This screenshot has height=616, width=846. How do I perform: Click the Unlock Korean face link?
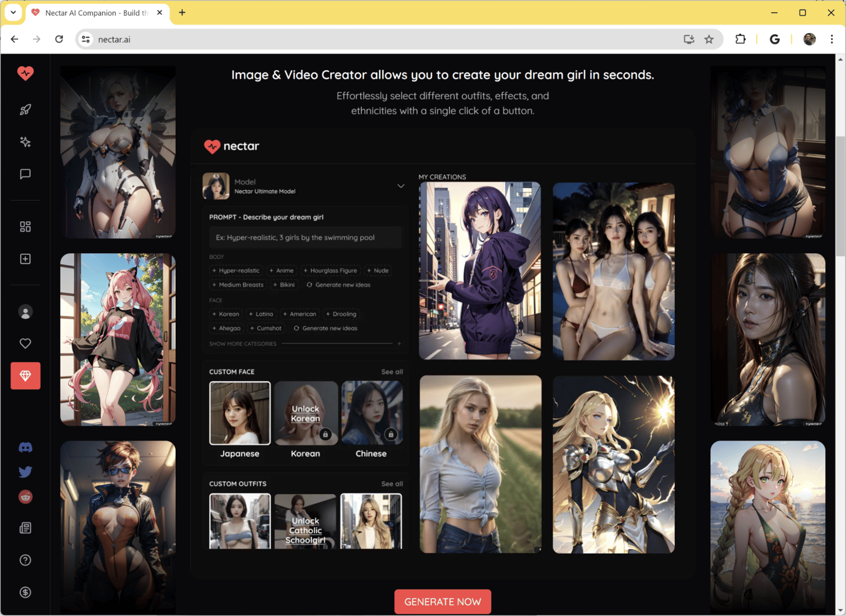[x=305, y=413]
